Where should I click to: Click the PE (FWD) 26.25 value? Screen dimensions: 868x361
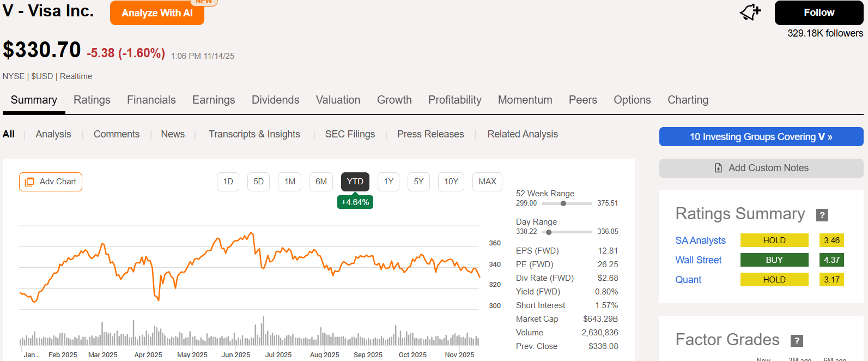click(x=608, y=264)
